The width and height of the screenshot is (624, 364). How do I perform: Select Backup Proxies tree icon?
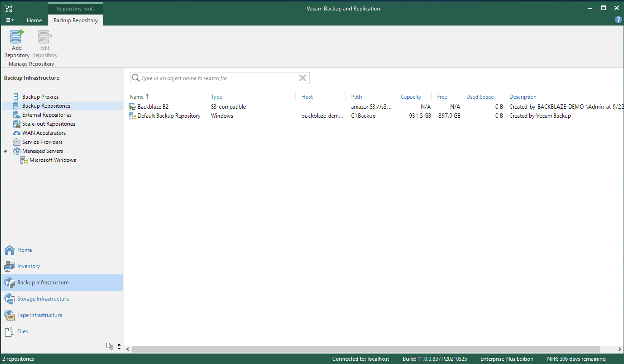16,97
